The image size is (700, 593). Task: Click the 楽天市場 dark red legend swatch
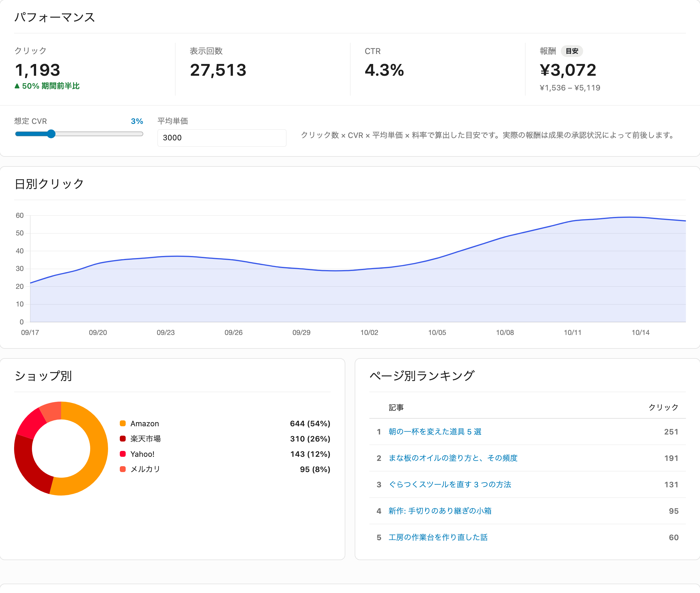[x=123, y=438]
